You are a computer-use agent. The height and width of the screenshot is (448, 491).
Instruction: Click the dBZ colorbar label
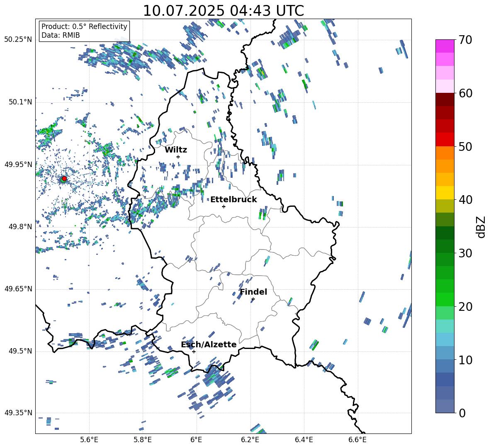coord(481,227)
